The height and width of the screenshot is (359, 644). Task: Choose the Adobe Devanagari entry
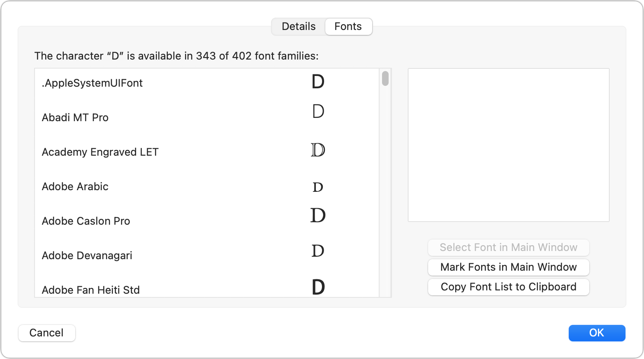(207, 255)
